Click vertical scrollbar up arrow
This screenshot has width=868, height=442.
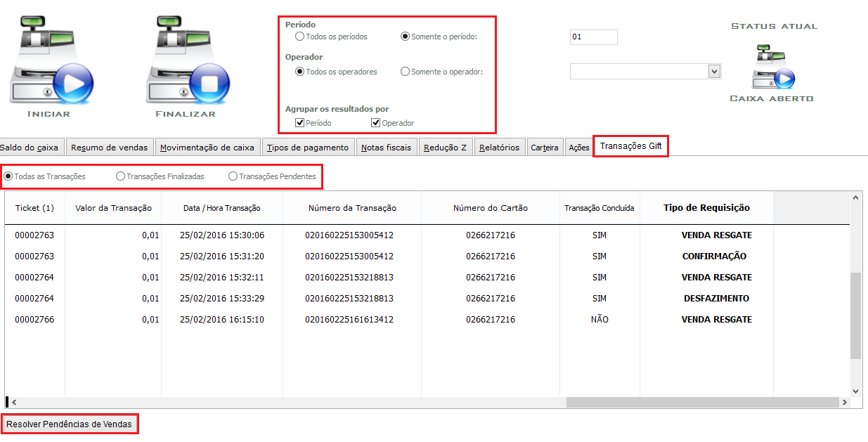click(x=855, y=198)
